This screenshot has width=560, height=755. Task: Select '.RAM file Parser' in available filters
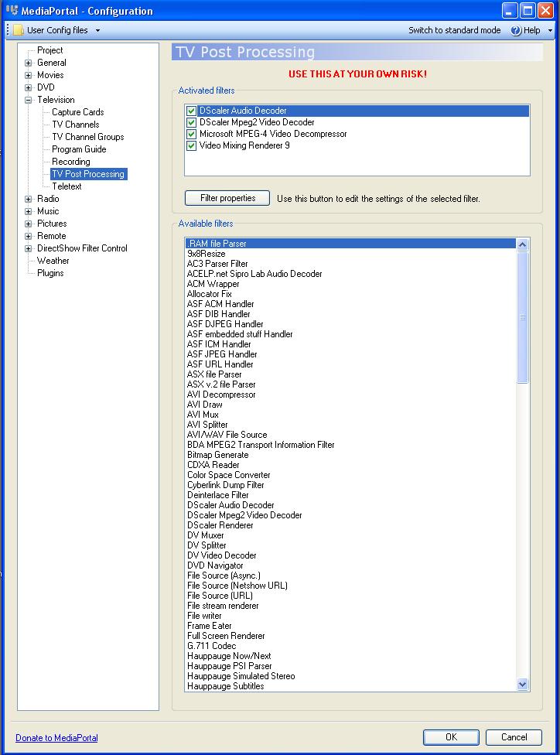tap(350, 244)
